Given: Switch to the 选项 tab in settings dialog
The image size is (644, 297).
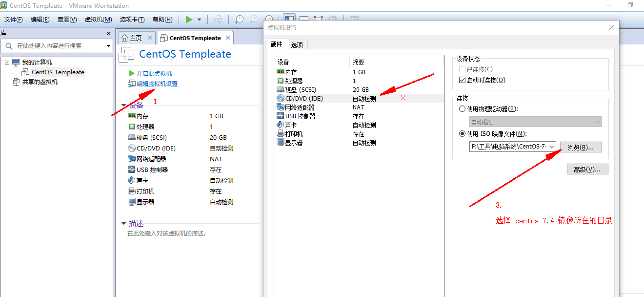Looking at the screenshot, I should 297,44.
